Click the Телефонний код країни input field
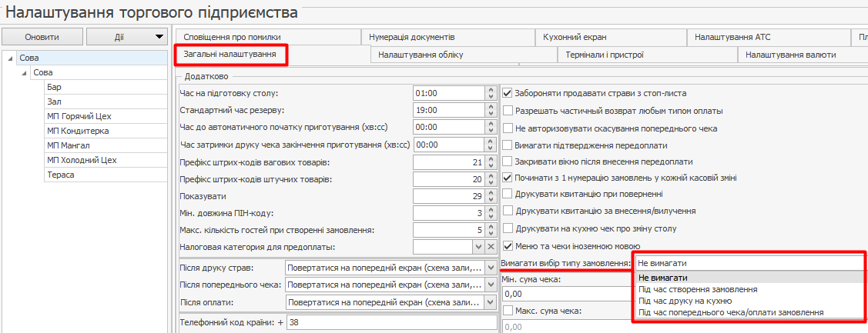This screenshot has width=868, height=333. [390, 323]
